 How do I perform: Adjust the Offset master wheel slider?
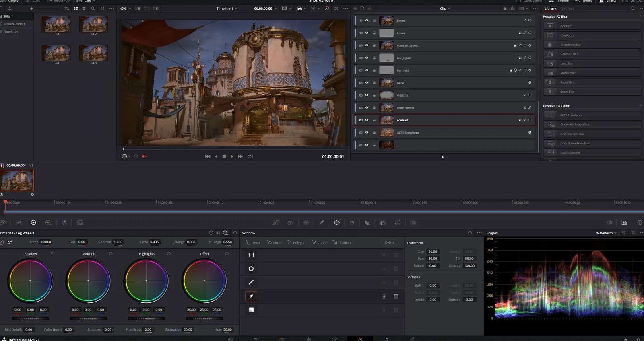[x=204, y=318]
